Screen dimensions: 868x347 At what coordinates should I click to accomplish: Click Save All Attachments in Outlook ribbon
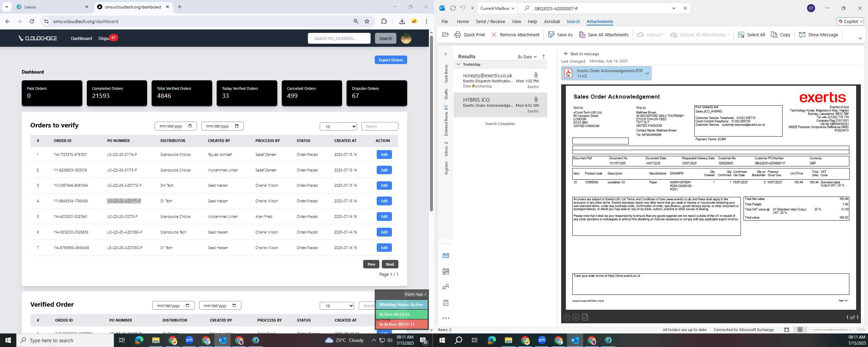click(x=604, y=35)
